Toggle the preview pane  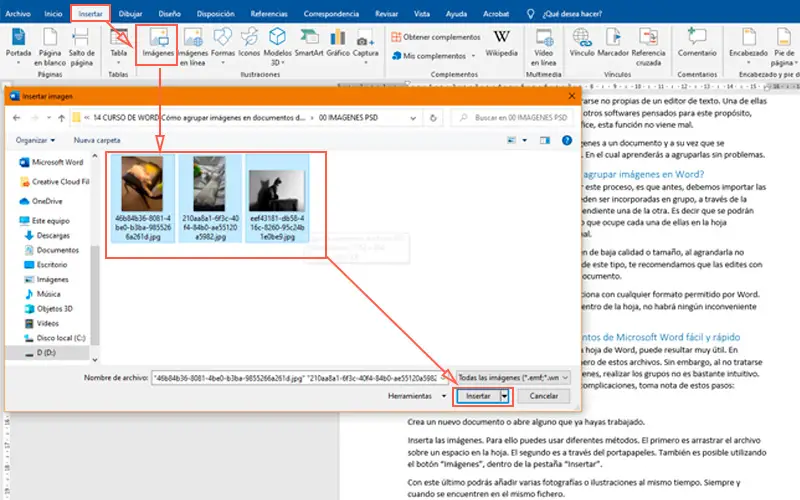tap(545, 140)
